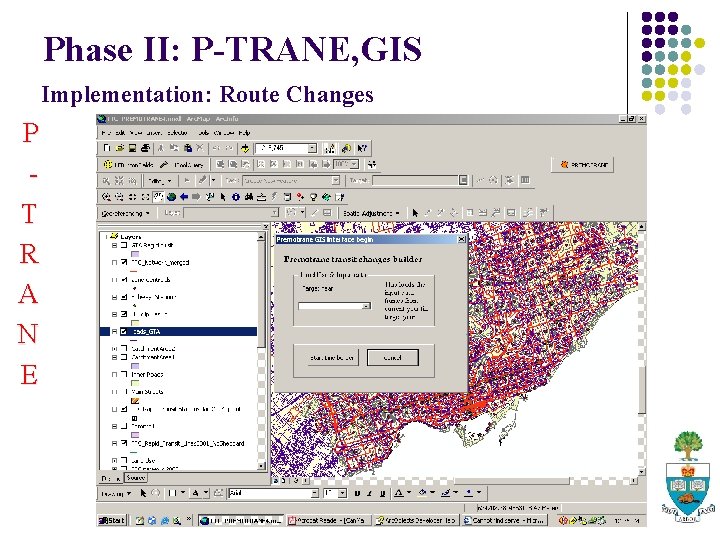The height and width of the screenshot is (540, 720).
Task: Select the Measure tool icon
Action: 261,197
